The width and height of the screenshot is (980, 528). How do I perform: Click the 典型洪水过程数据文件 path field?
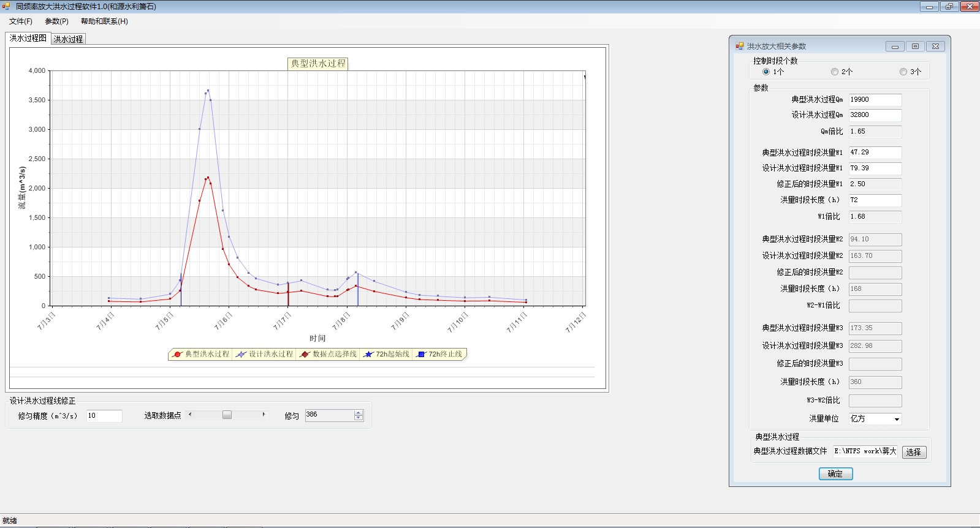tap(865, 451)
